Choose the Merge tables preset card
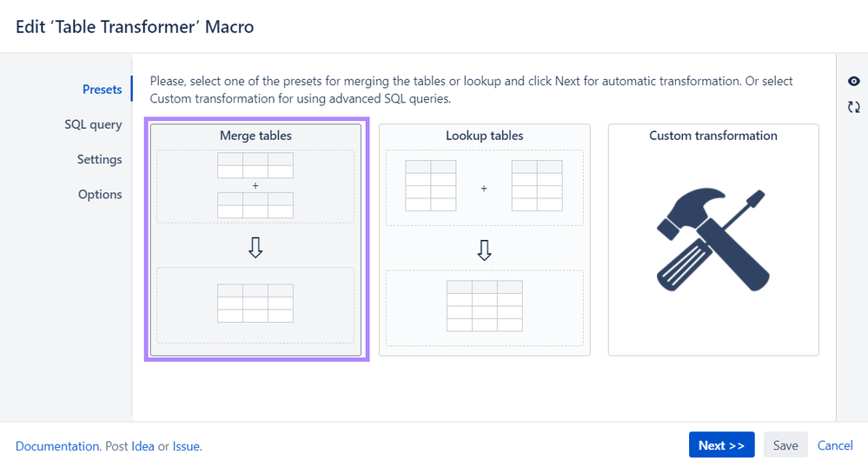 click(255, 239)
